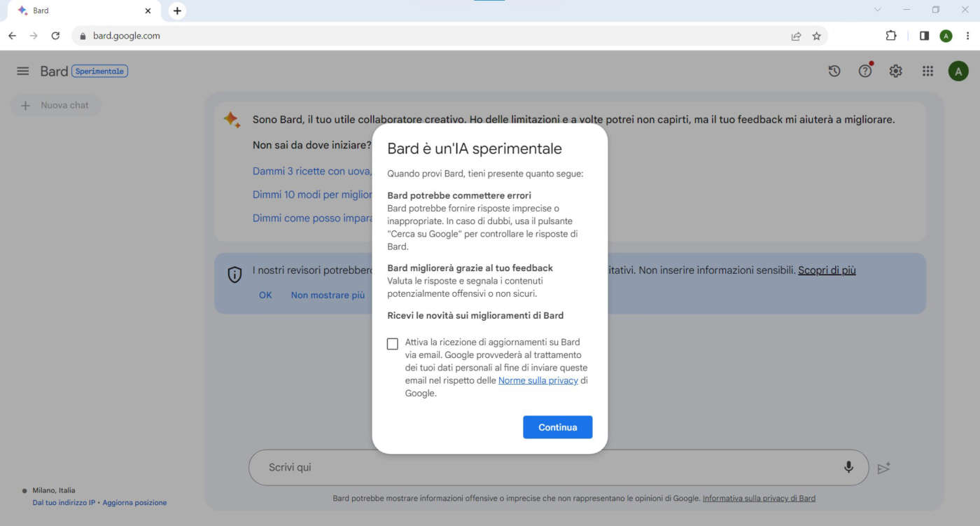Select the suggestion 'Dimmi come posso impara...'
The image size is (980, 526).
312,219
